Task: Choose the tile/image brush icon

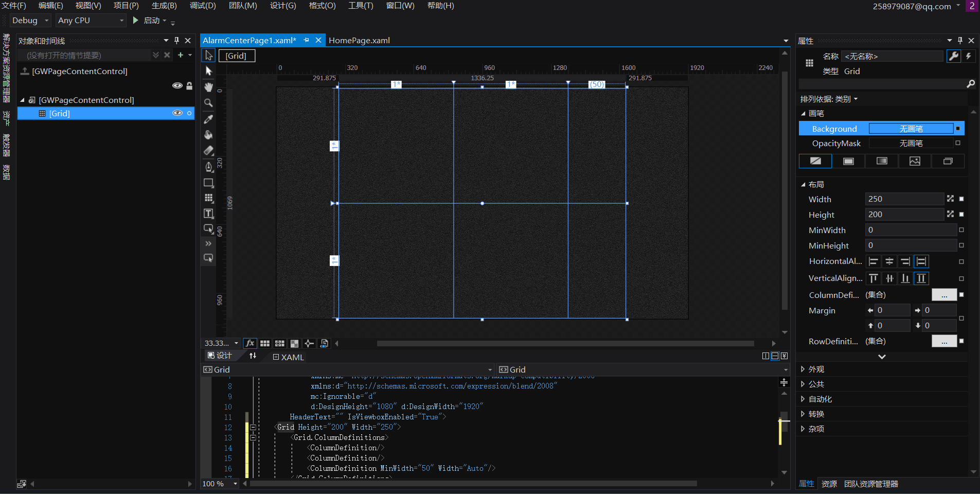Action: click(x=915, y=161)
